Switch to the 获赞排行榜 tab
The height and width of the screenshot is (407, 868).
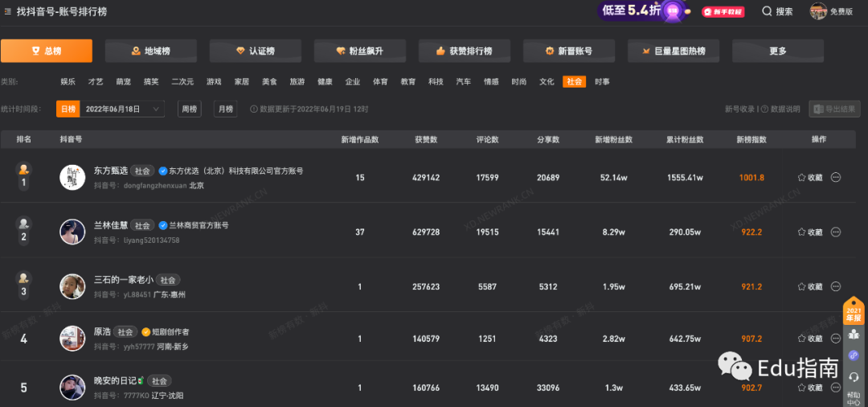tap(465, 51)
